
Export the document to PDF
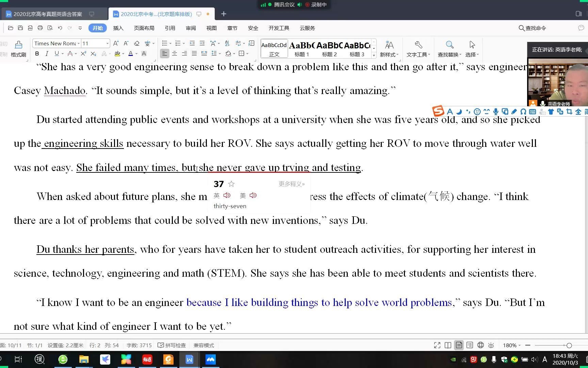coord(30,28)
